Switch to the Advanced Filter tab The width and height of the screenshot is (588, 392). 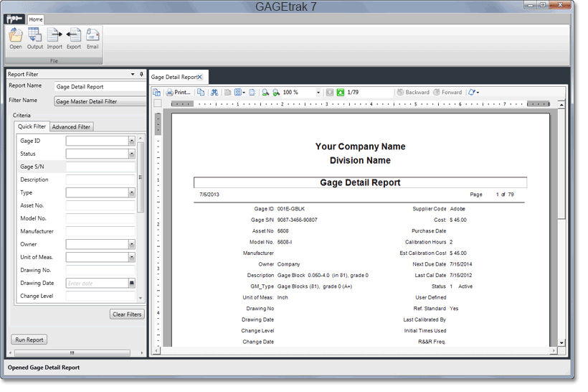71,127
